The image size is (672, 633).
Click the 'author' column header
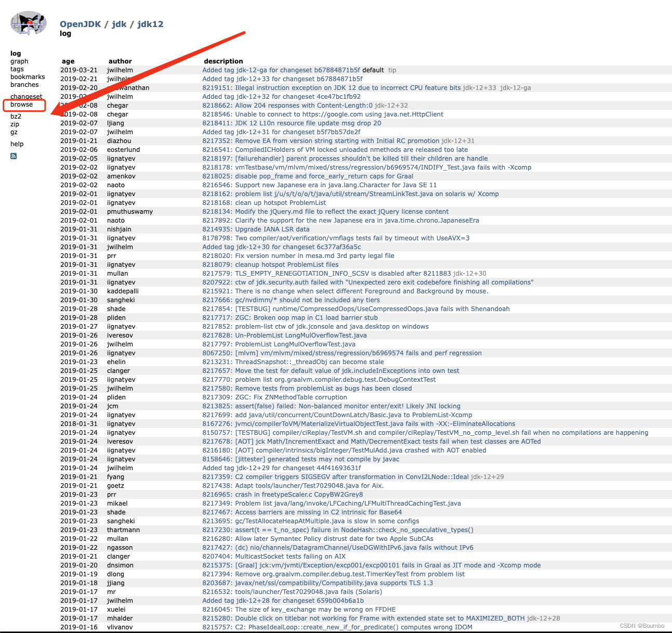120,61
